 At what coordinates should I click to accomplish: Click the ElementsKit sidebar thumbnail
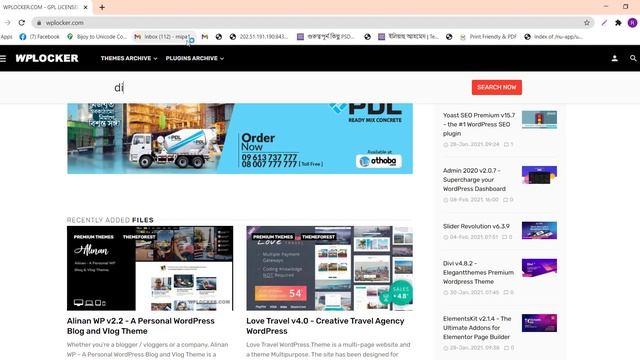[x=539, y=323]
